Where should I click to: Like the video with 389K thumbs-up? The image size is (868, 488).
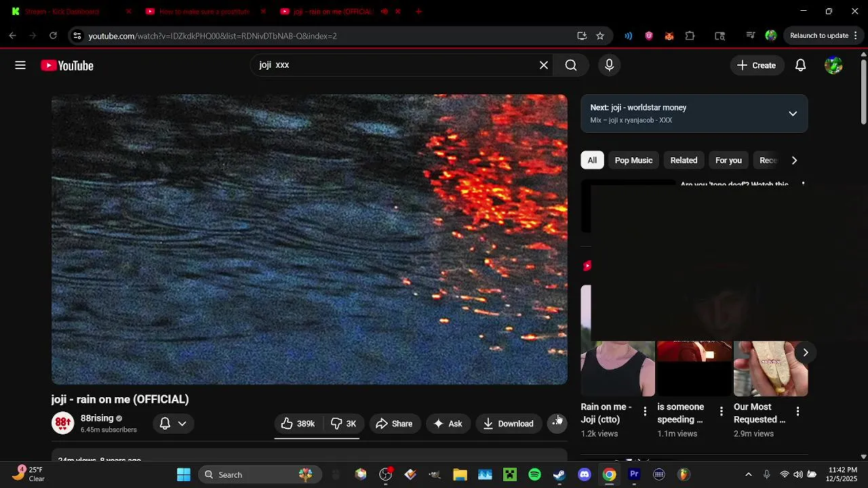click(x=298, y=424)
